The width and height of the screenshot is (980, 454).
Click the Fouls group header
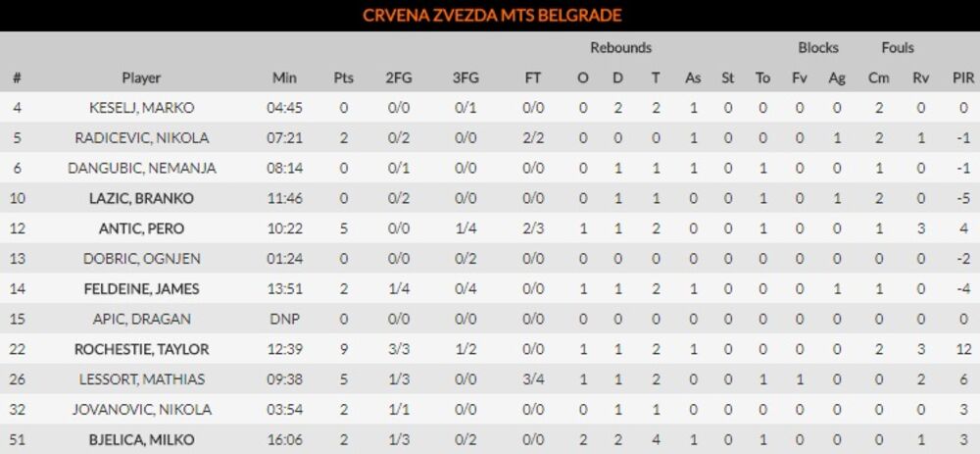click(898, 47)
